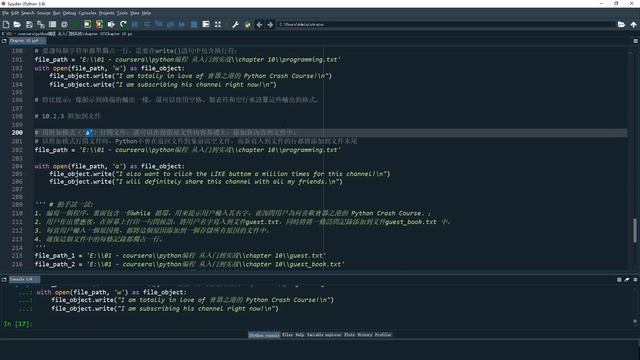Open the Projects menu
The height and width of the screenshot is (360, 640).
click(x=107, y=13)
